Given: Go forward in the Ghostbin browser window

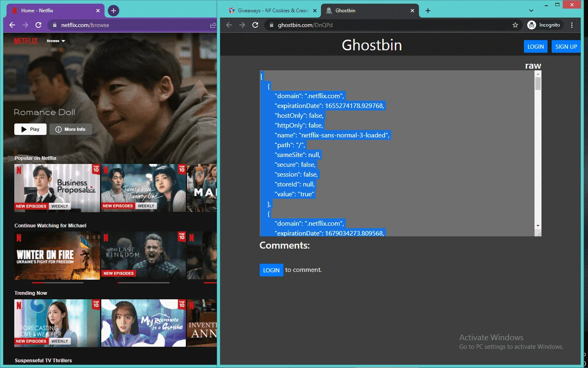Looking at the screenshot, I should (242, 25).
